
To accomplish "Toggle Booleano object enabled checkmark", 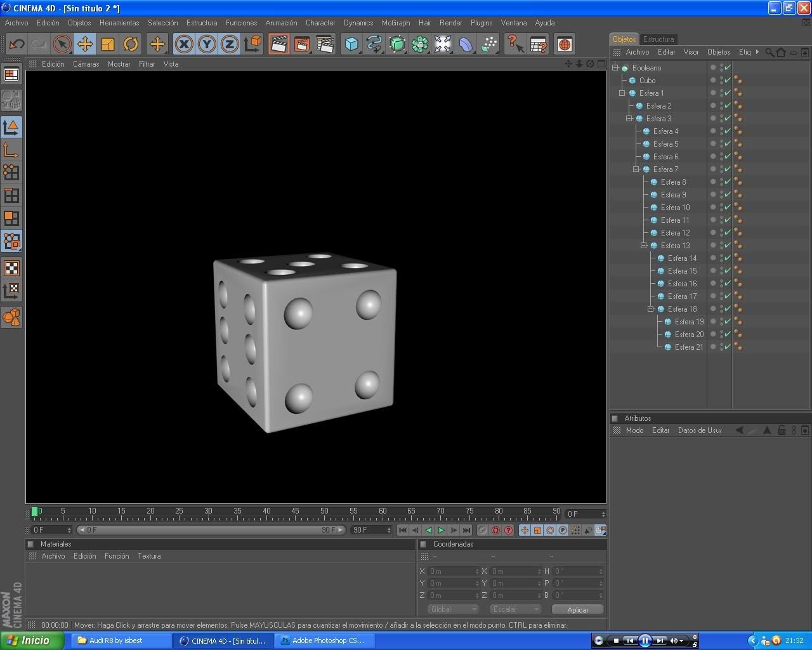I will [x=728, y=67].
